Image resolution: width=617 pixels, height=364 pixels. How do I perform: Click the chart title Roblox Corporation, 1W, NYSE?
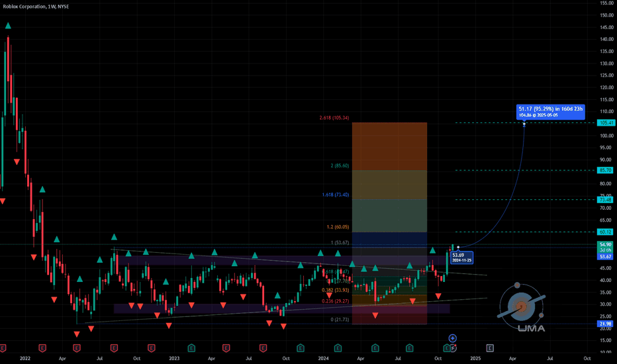36,7
